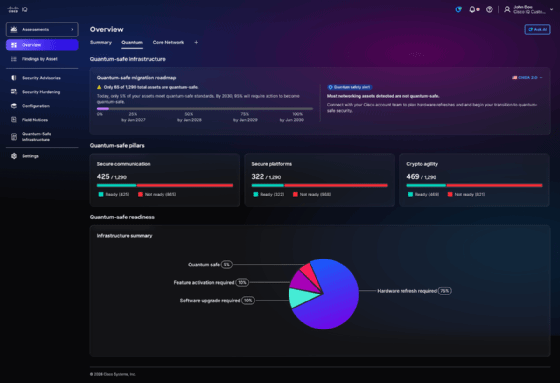Click the Infrastructure summary heading
This screenshot has height=383, width=560.
[125, 236]
